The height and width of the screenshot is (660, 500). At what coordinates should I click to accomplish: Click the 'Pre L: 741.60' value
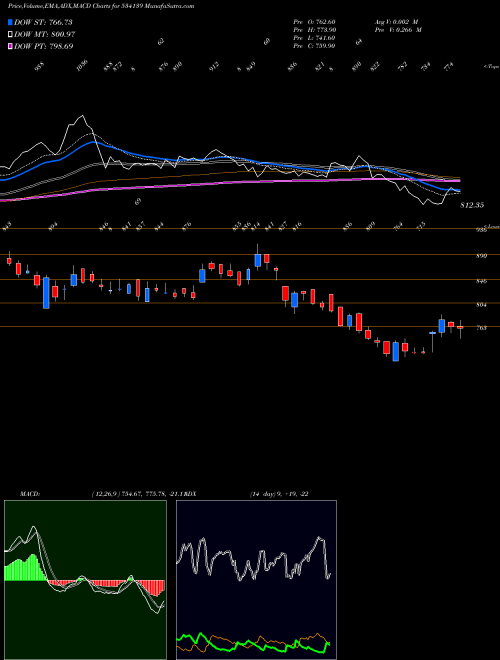(314, 38)
